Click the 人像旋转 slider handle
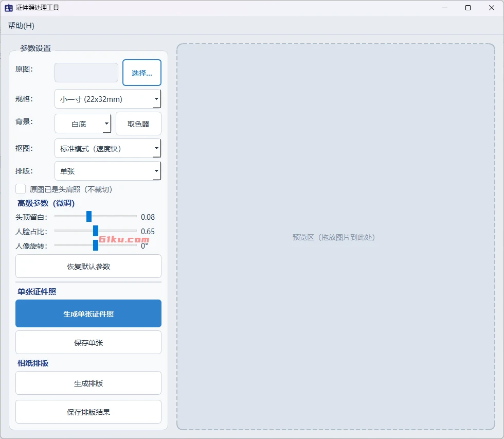 tap(96, 245)
